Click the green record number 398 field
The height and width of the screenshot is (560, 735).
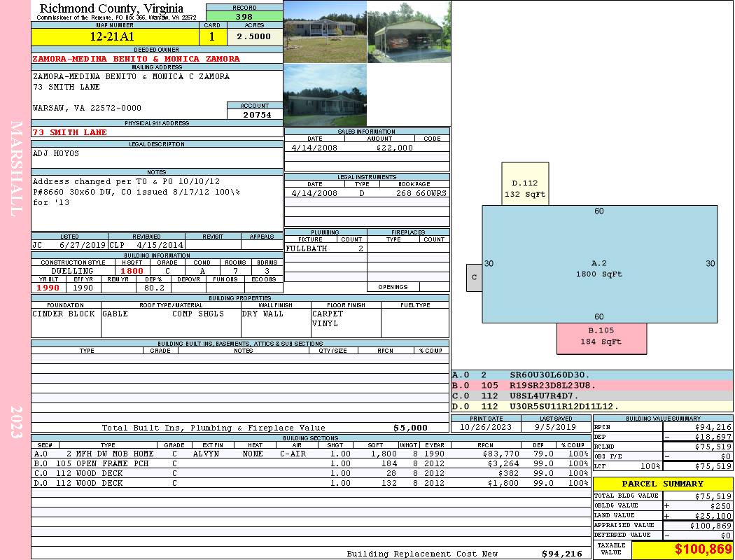[x=244, y=17]
